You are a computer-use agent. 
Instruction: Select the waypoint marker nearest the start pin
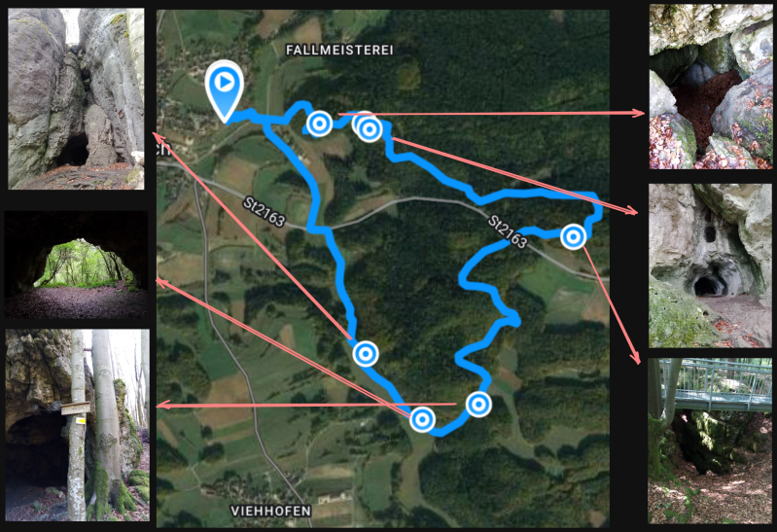(x=319, y=124)
